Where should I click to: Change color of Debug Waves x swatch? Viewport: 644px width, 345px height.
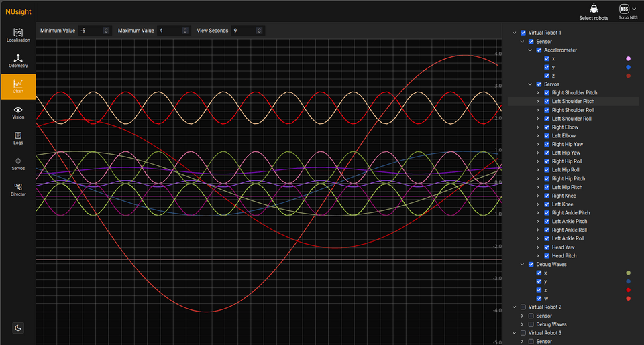pos(628,273)
